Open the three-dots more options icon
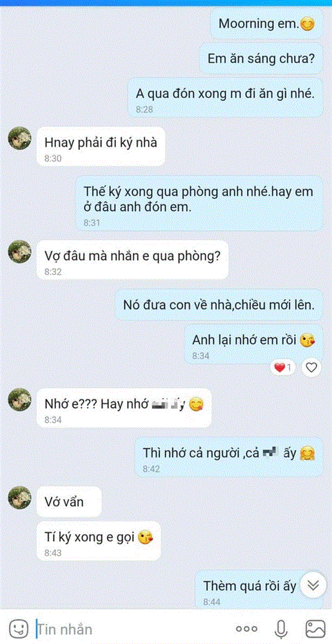Image resolution: width=332 pixels, height=644 pixels. pyautogui.click(x=246, y=629)
